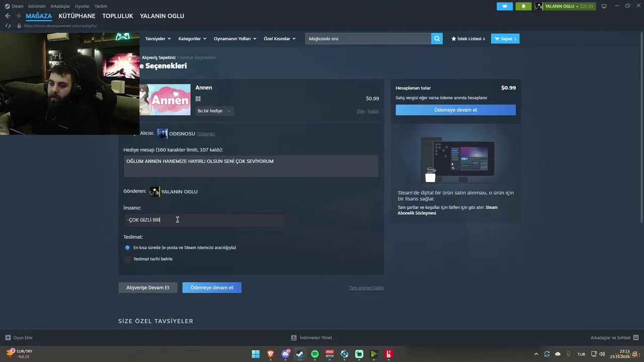Viewport: 644px width, 362px height.
Task: Expand the Kategoriler dropdown
Action: (x=192, y=39)
